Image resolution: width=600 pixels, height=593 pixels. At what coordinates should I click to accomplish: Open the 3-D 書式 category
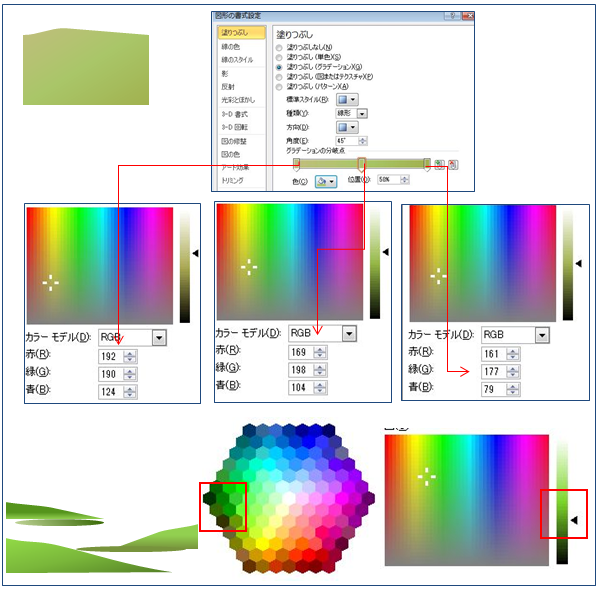[234, 114]
